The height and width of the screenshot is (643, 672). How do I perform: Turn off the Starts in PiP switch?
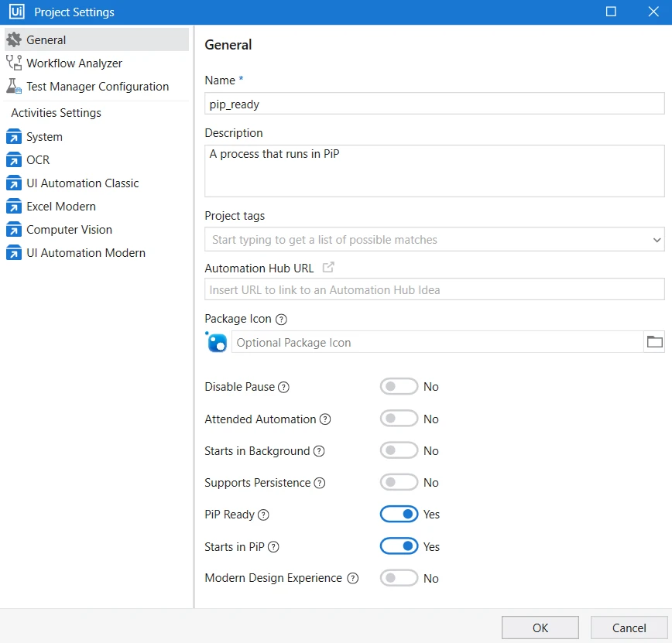point(399,546)
